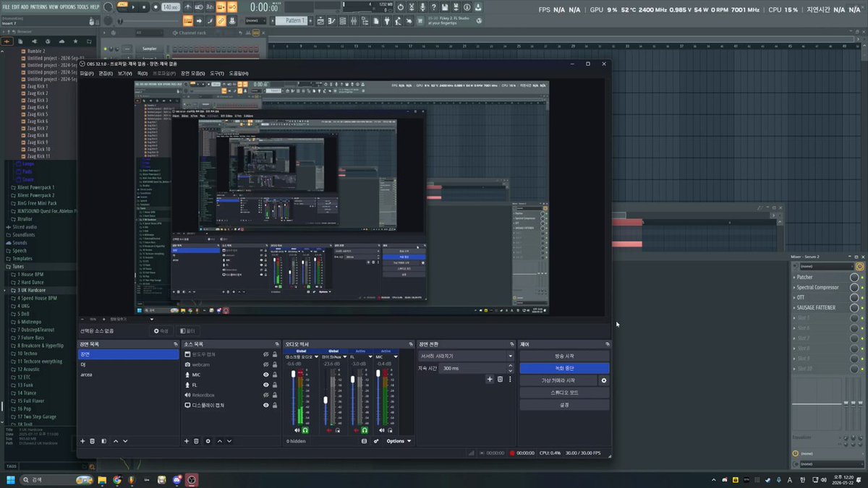
Task: Click the FL Studio stop button
Action: 145,7
